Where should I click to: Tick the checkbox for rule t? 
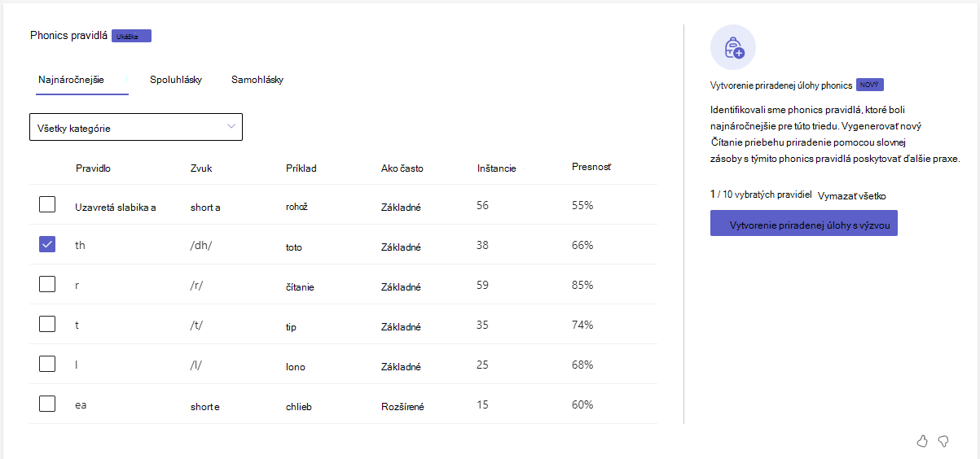click(47, 324)
